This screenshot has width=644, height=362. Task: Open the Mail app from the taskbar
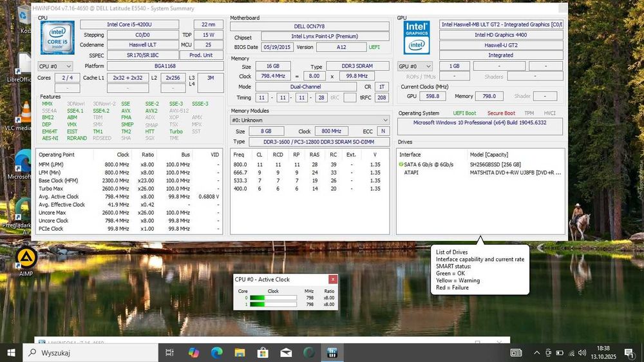(x=287, y=352)
